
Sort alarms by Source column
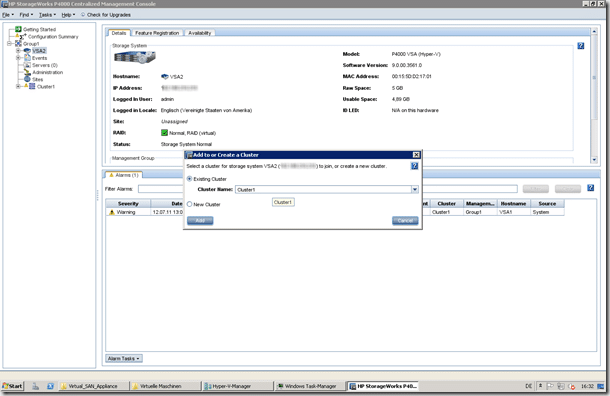pyautogui.click(x=547, y=203)
